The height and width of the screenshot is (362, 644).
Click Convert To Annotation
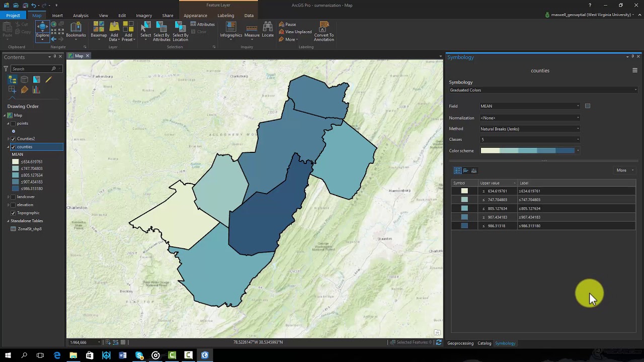coord(324,31)
